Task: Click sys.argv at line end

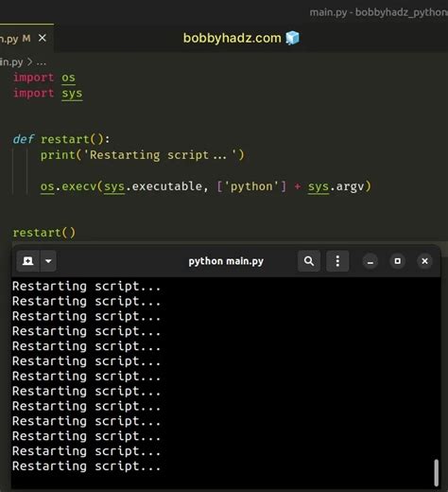Action: point(336,186)
